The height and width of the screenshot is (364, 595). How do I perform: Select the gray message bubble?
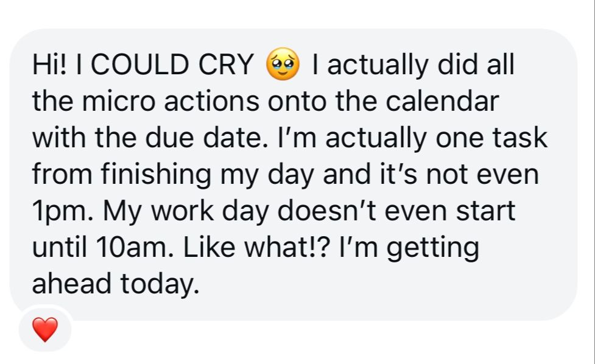294,175
